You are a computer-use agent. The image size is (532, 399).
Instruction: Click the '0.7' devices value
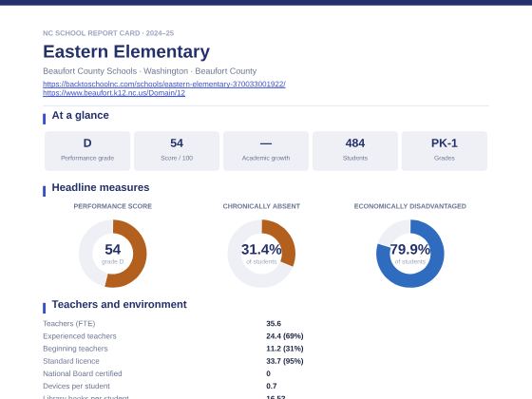pos(272,386)
